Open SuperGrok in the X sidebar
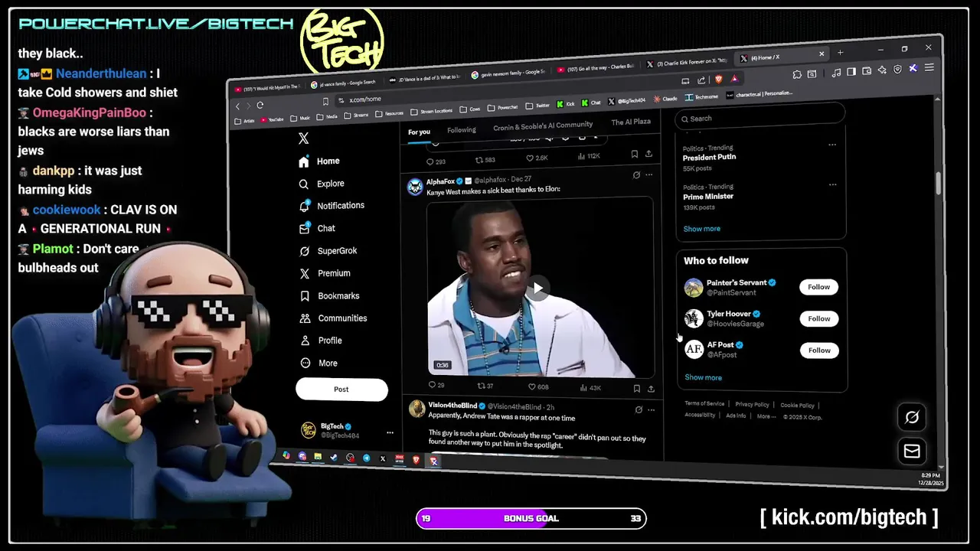 click(x=328, y=251)
